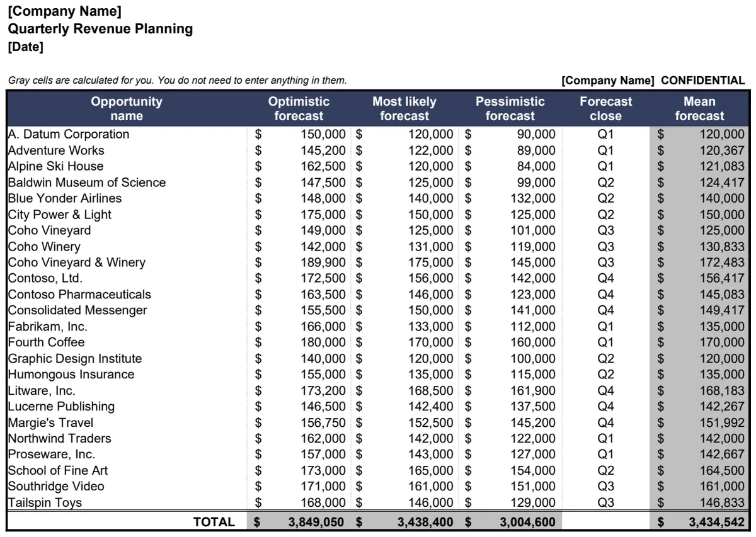Click the Graphic Design Institute cell
The height and width of the screenshot is (537, 756).
[x=75, y=359]
